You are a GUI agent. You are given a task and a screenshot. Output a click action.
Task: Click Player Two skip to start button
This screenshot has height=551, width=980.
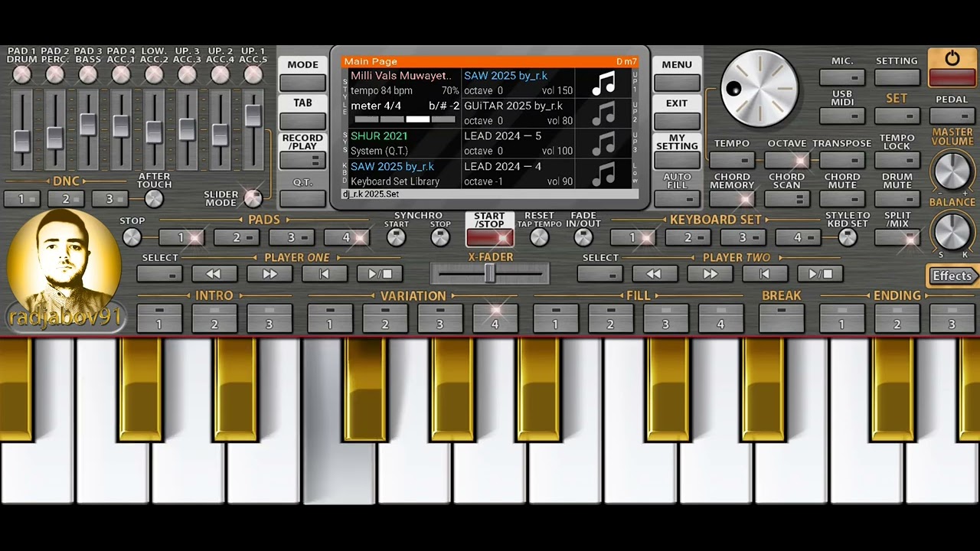765,274
